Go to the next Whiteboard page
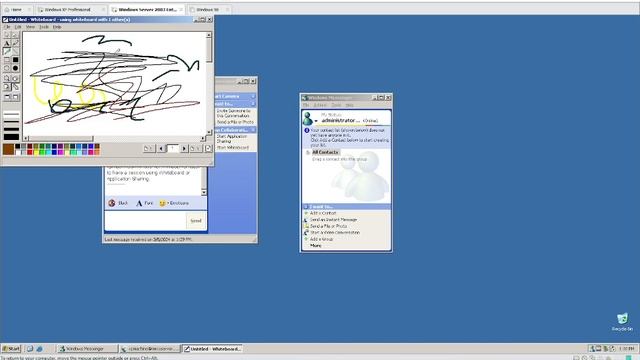 pos(184,149)
